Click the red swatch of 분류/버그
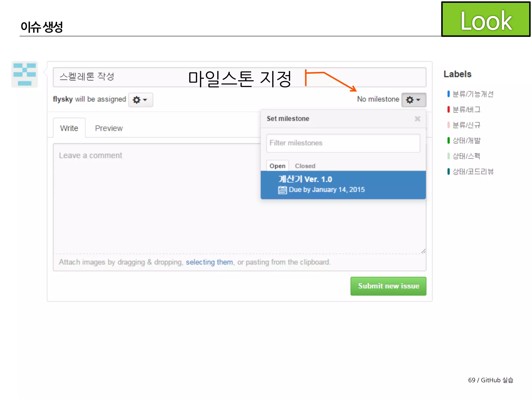Screen dimensions: 532x399 click(x=448, y=110)
